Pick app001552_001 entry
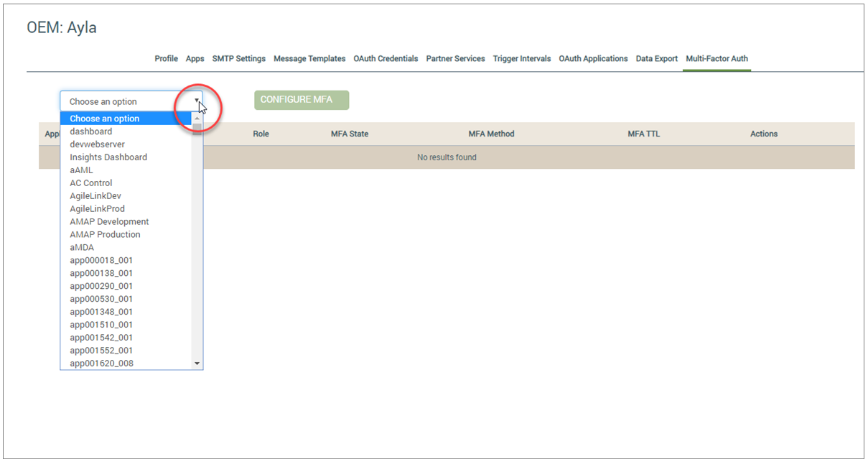The width and height of the screenshot is (868, 462). coord(126,351)
